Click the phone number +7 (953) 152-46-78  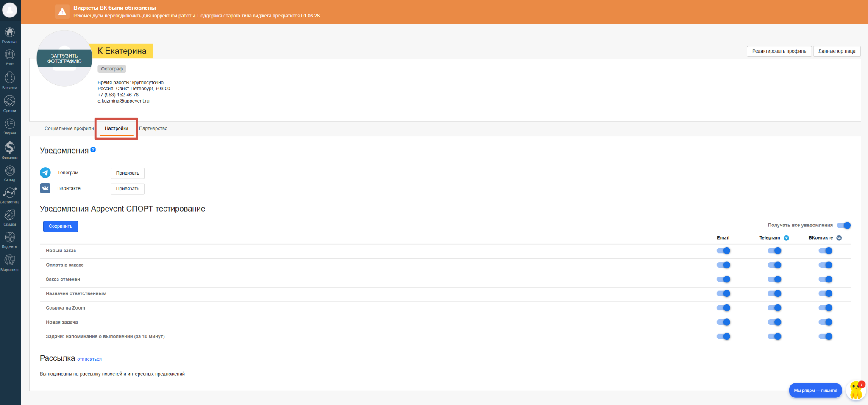point(118,95)
